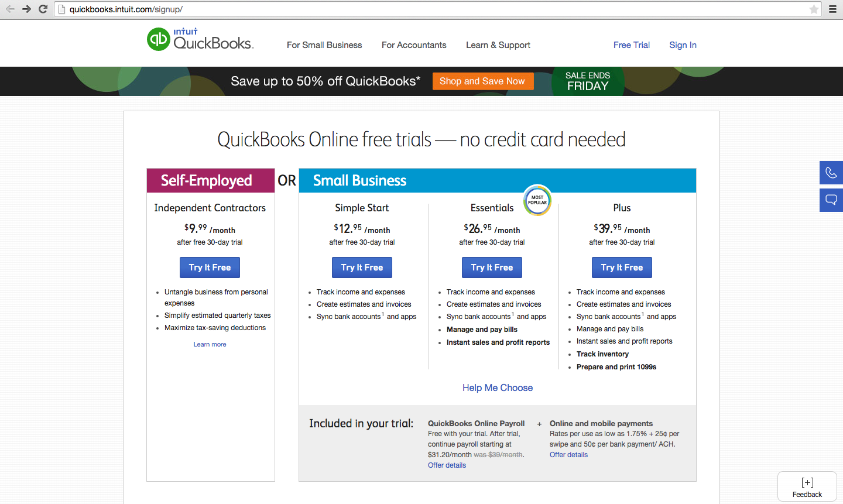Open Learn & Support menu
This screenshot has height=504, width=843.
(x=498, y=45)
